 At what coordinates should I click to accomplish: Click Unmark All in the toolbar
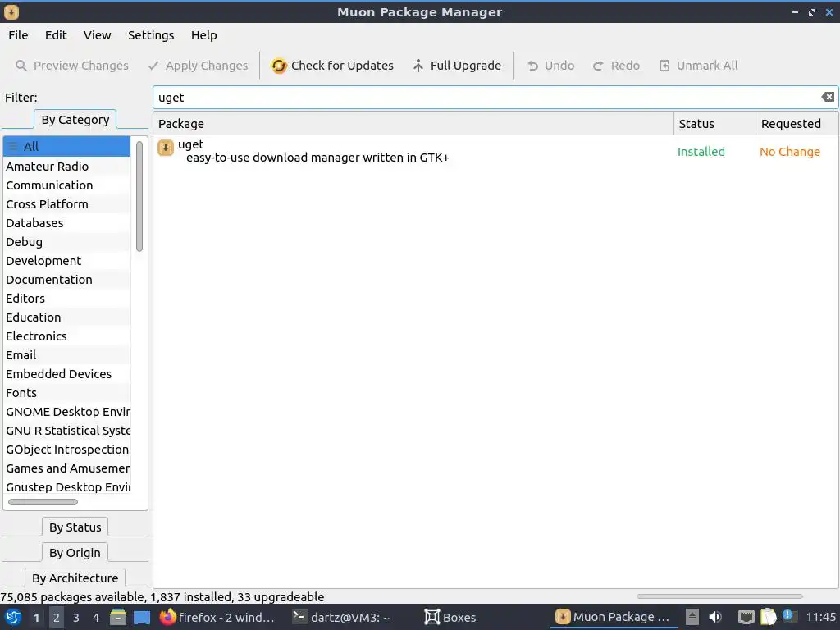click(699, 66)
